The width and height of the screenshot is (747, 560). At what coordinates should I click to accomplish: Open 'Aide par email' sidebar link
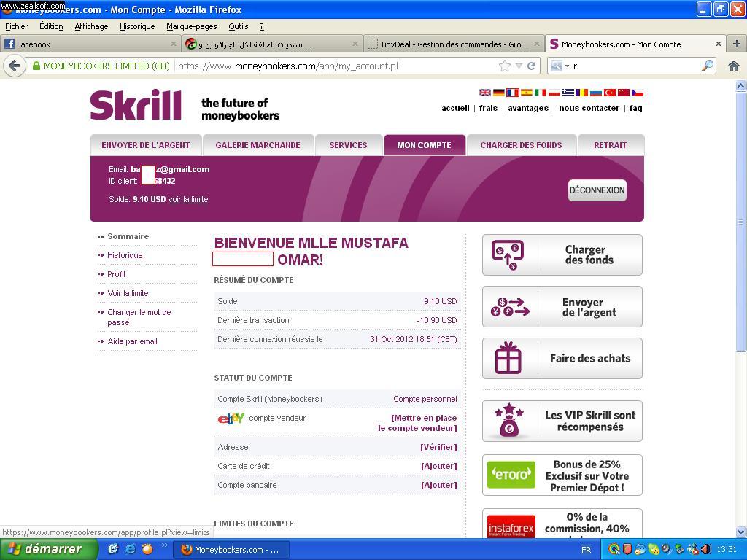pyautogui.click(x=133, y=341)
